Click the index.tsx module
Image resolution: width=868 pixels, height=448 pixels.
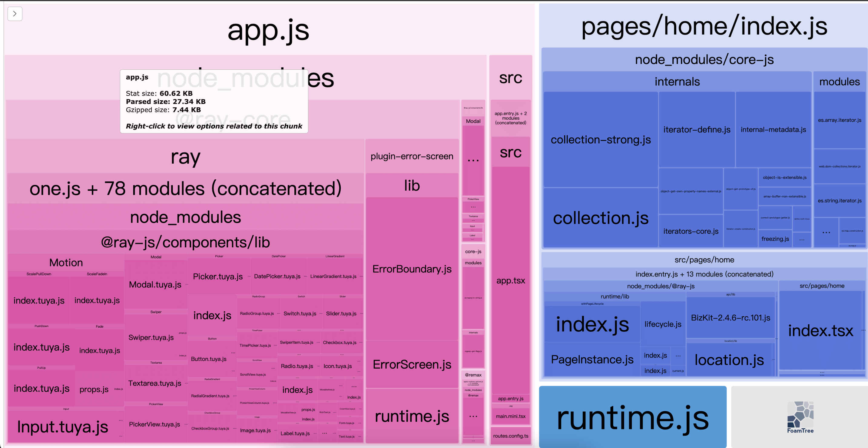click(x=820, y=331)
